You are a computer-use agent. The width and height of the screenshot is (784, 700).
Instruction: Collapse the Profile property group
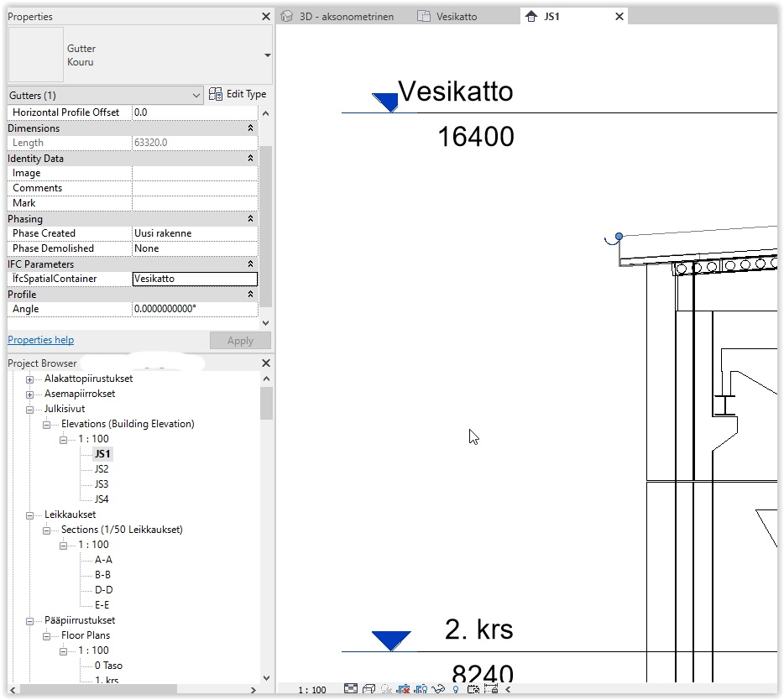point(250,294)
